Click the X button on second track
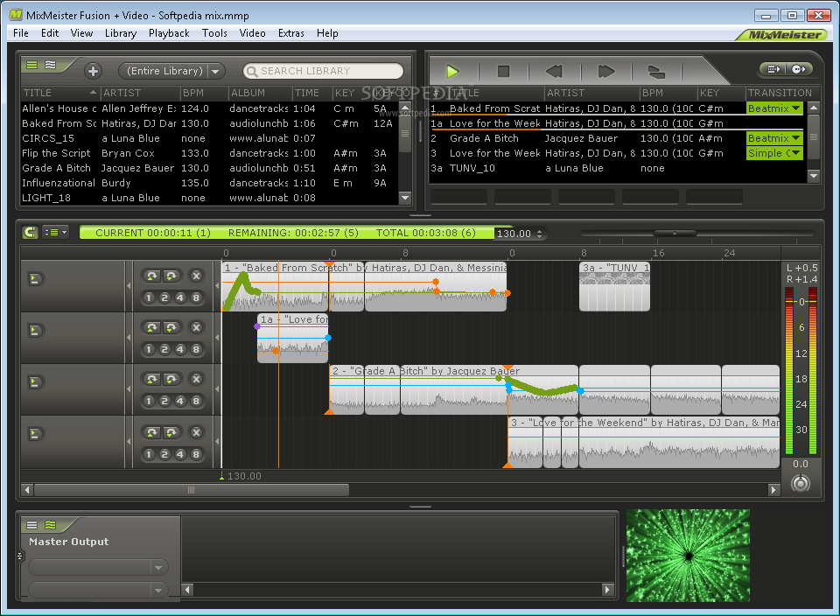The width and height of the screenshot is (840, 616). (197, 327)
